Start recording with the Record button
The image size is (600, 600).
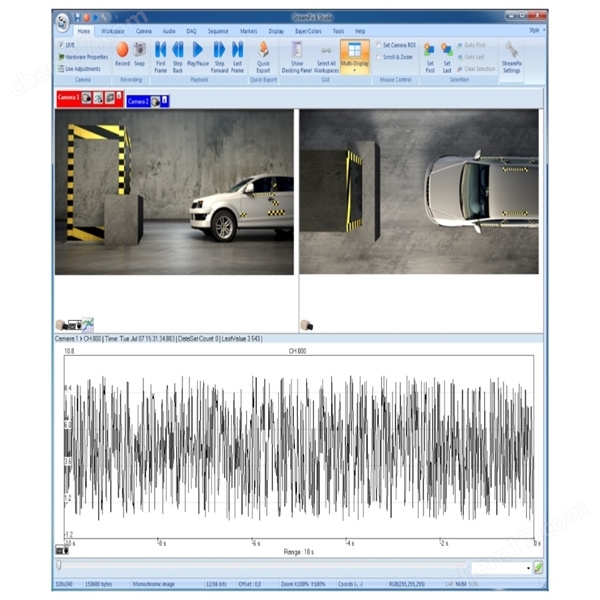click(x=122, y=54)
